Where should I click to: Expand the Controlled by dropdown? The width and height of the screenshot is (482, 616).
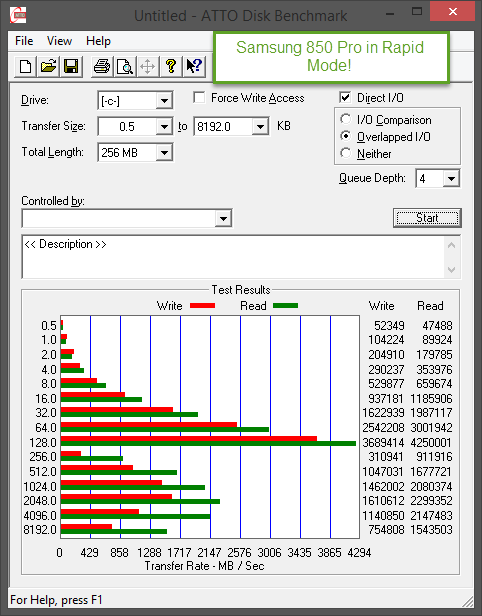click(223, 218)
